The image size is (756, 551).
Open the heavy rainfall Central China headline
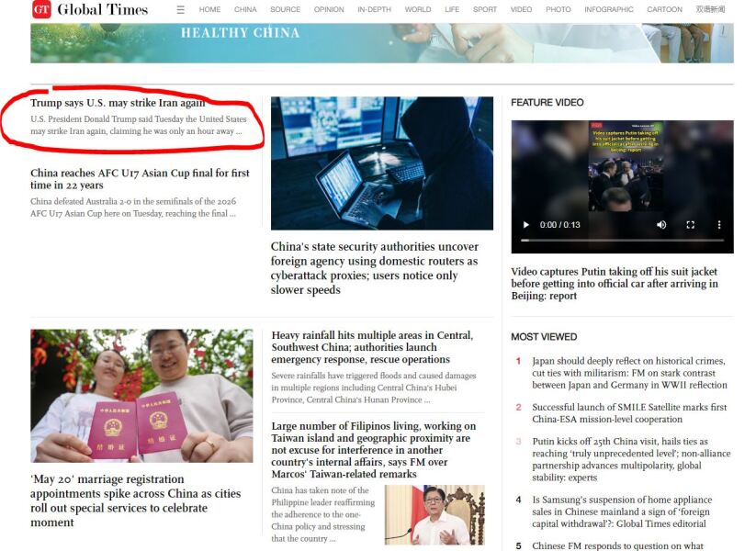[x=372, y=347]
